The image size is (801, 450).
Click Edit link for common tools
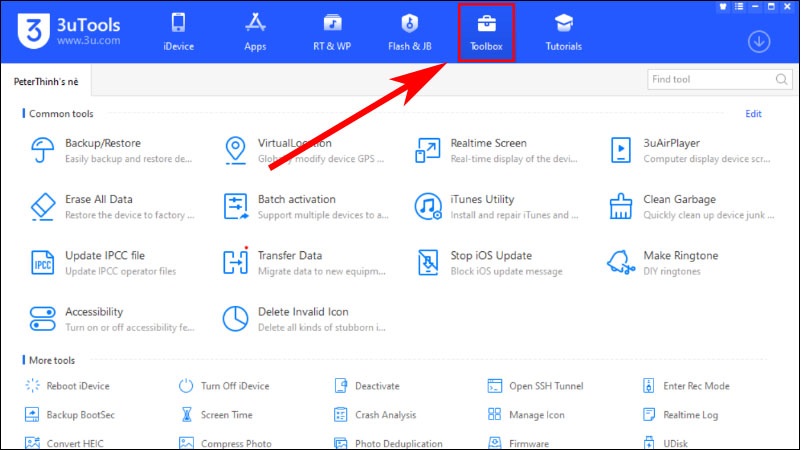(753, 114)
